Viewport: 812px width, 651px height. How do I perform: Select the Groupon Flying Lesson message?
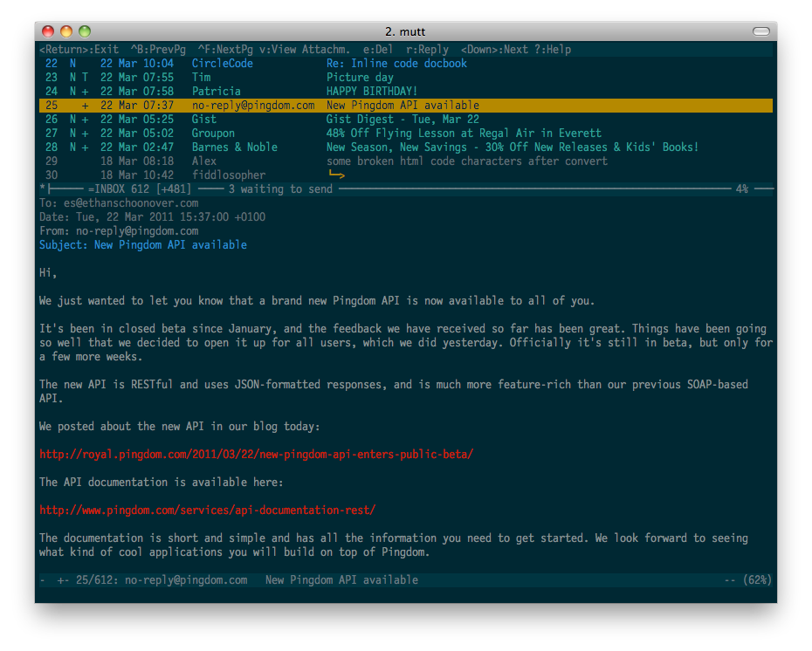point(464,134)
